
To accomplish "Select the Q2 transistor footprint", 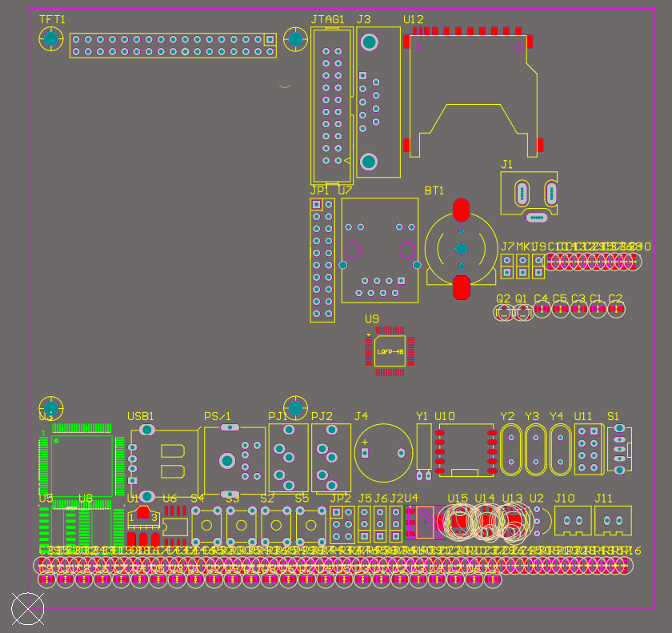I will (x=504, y=312).
